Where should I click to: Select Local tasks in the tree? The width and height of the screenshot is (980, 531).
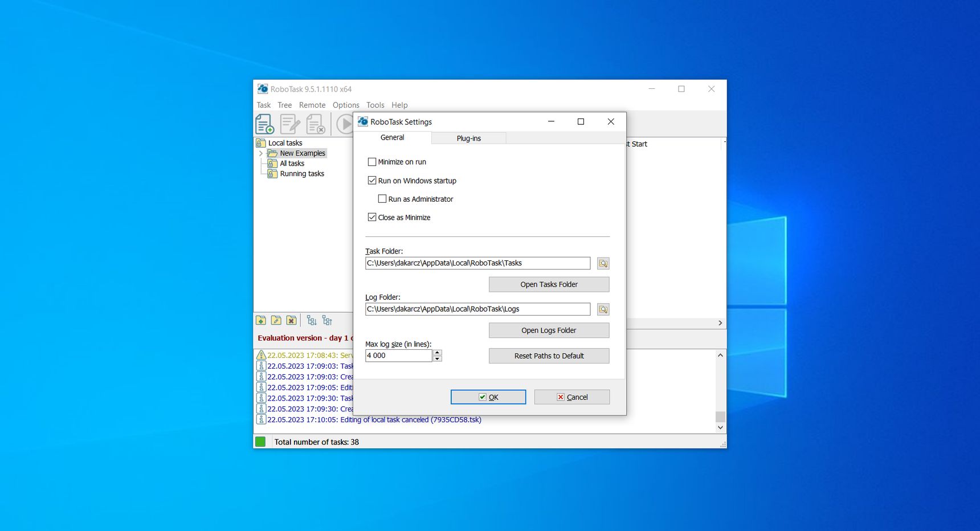pyautogui.click(x=285, y=143)
